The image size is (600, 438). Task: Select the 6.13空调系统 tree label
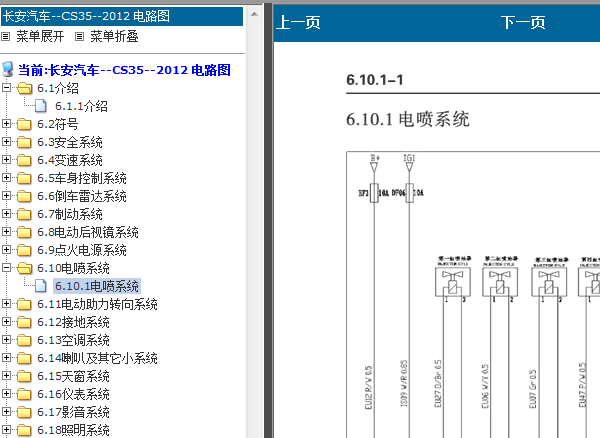73,340
